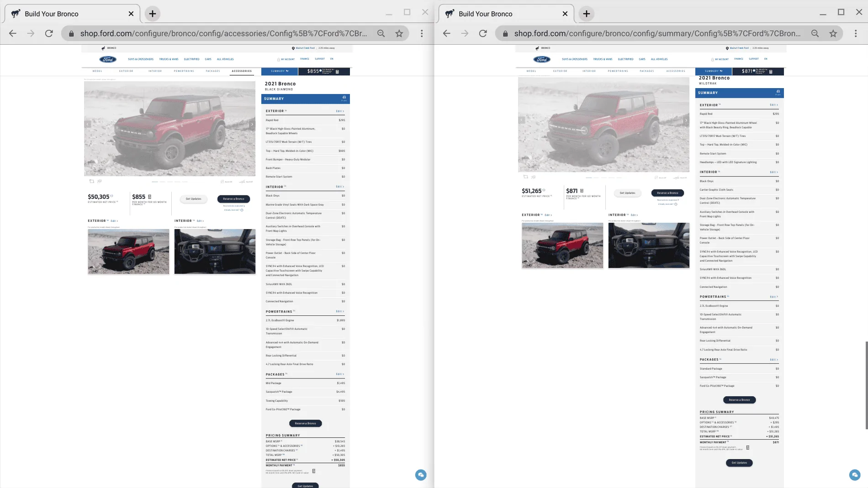Print the Wildtrak summary in right window

point(778,92)
